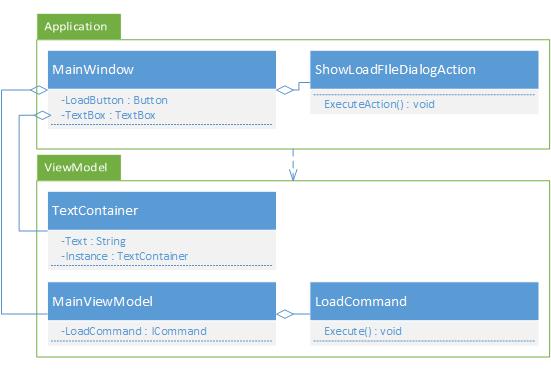Select aggregation diamond between MainViewModel and LoadCommand
551x370 pixels.
[285, 314]
